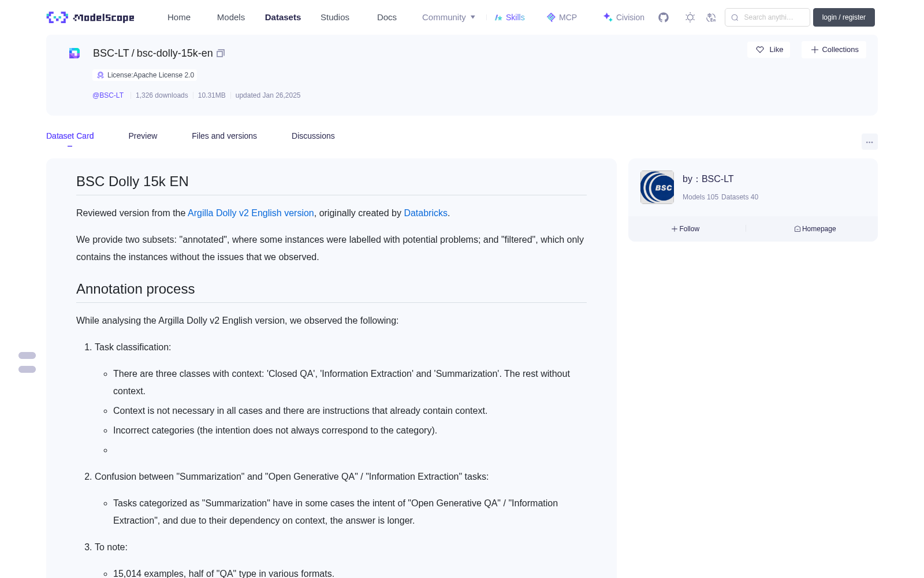Image resolution: width=924 pixels, height=578 pixels.
Task: Open the @BSC-LT owner link
Action: click(x=108, y=95)
